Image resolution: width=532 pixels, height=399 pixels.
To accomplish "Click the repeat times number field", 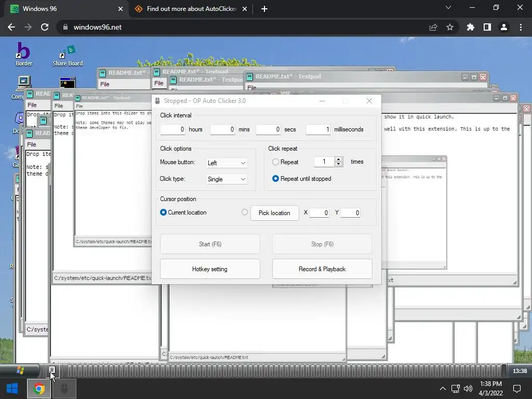I will pyautogui.click(x=324, y=162).
